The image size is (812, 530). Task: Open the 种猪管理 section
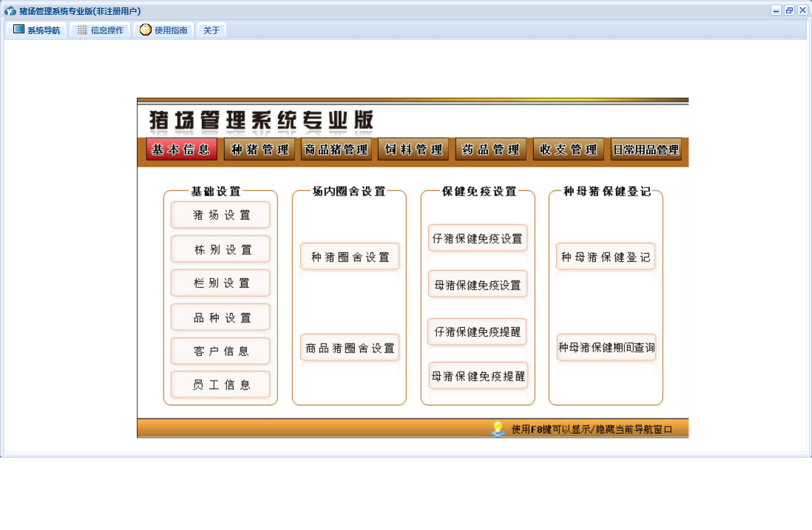click(260, 150)
